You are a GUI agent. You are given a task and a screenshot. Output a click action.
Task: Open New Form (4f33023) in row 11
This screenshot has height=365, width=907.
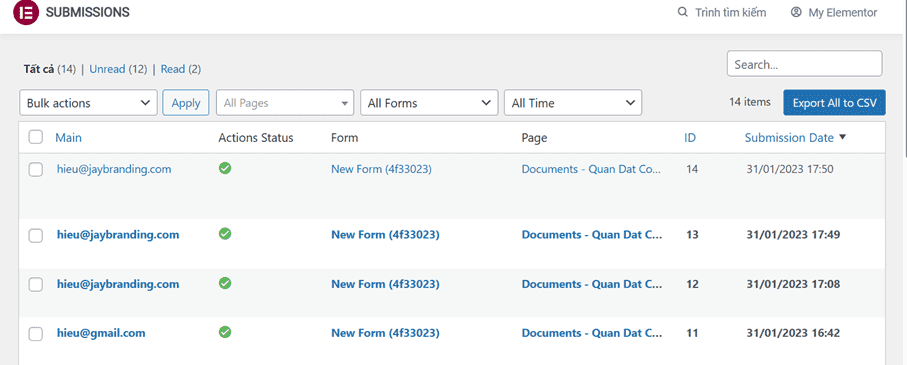tap(385, 333)
